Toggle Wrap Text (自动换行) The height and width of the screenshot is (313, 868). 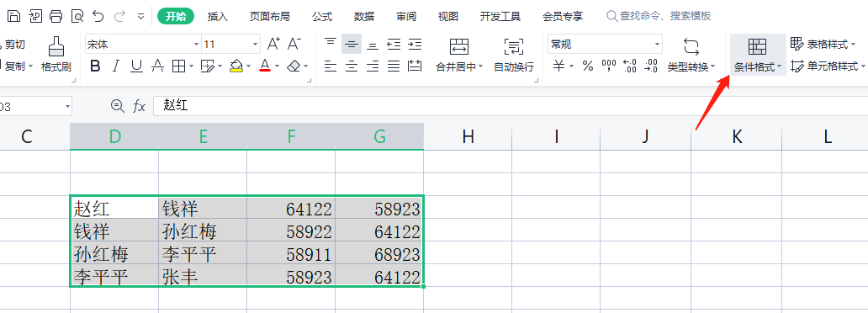coord(514,55)
